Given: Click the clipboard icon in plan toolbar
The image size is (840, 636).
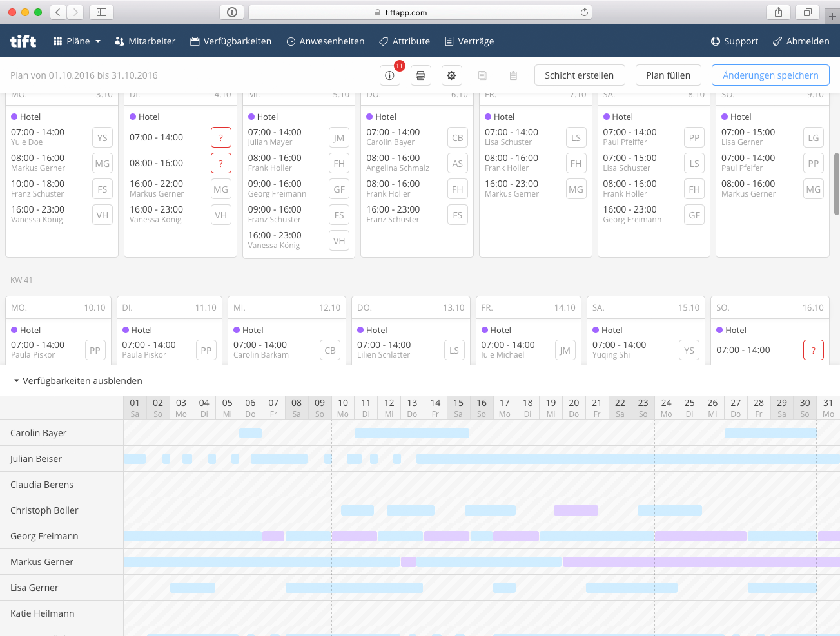Looking at the screenshot, I should (x=513, y=75).
